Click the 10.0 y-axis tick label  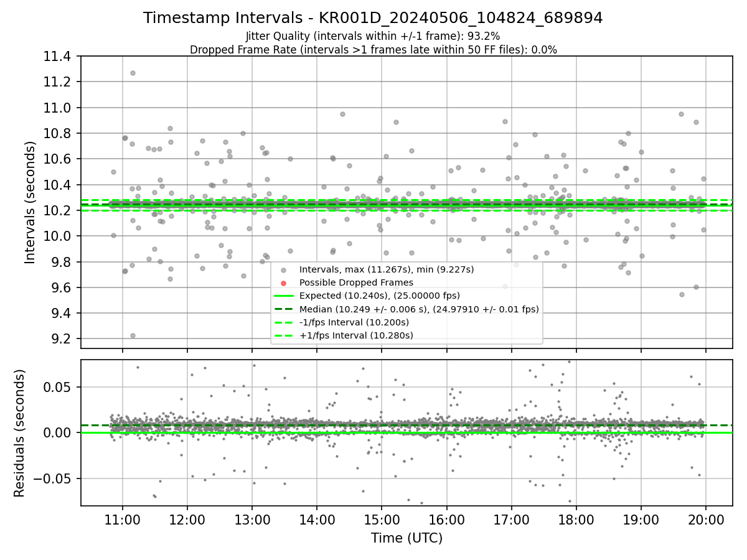[x=59, y=236]
